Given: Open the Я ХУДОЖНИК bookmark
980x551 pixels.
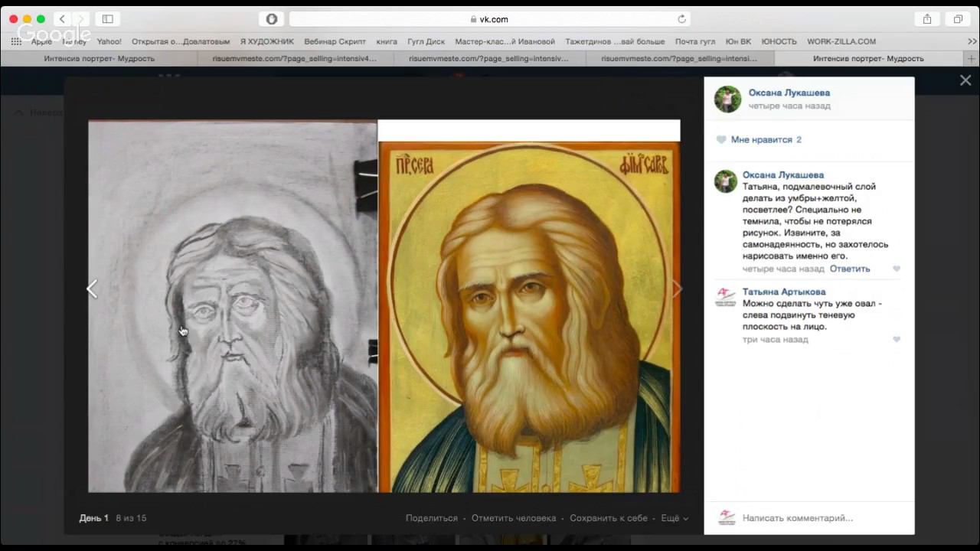Looking at the screenshot, I should (267, 41).
